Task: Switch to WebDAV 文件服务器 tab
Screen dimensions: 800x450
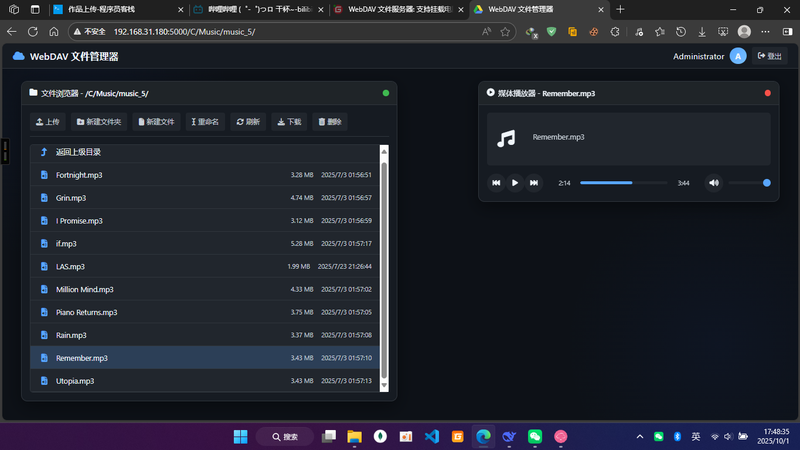Action: [399, 9]
